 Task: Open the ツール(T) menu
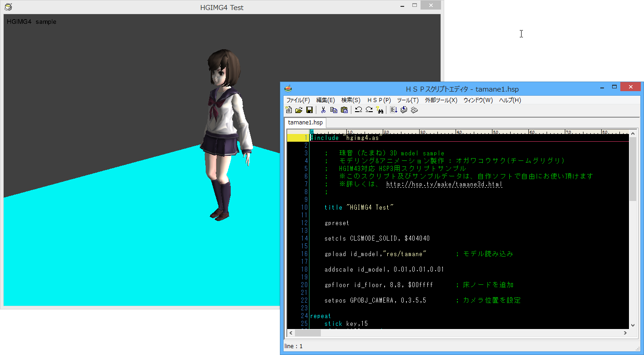[408, 100]
